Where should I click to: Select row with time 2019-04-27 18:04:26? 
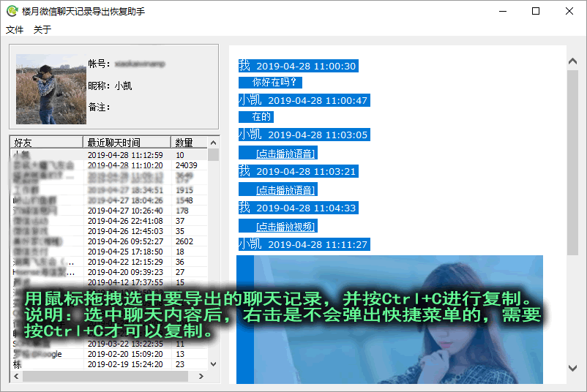coord(108,200)
